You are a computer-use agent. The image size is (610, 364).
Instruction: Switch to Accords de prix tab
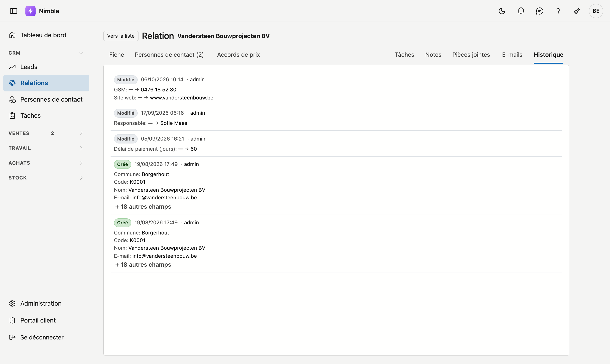point(238,55)
